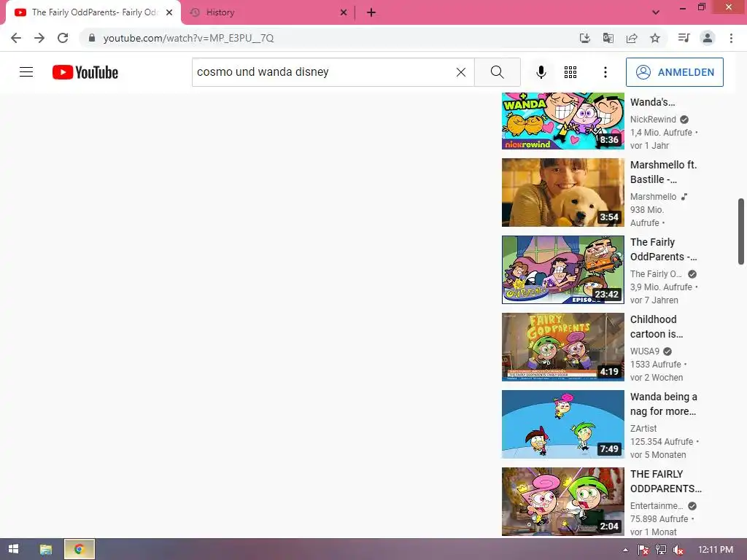This screenshot has width=747, height=560.
Task: View site info lock icon
Action: [x=92, y=38]
